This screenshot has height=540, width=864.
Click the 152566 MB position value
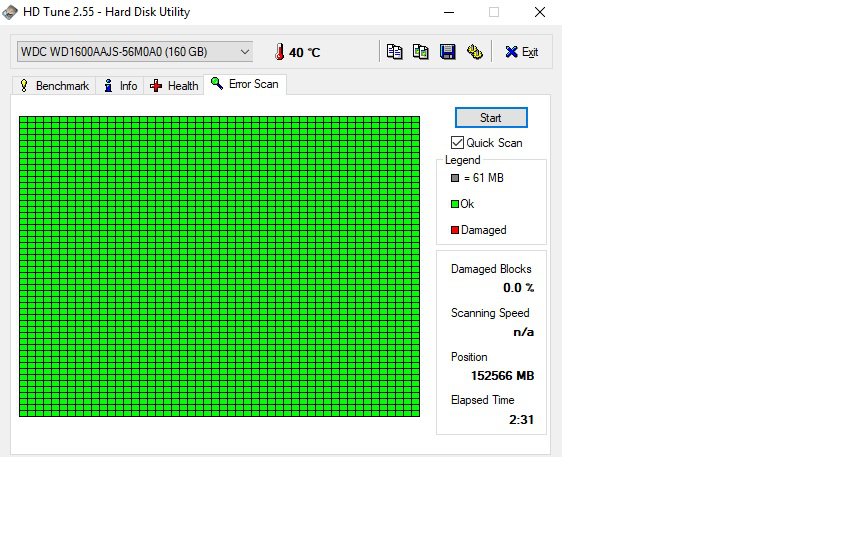pyautogui.click(x=503, y=376)
